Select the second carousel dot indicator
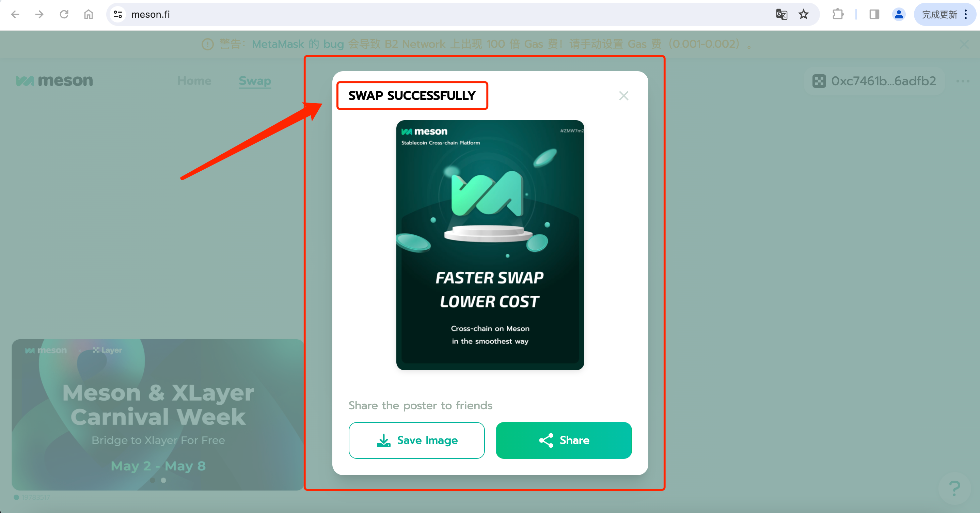The height and width of the screenshot is (513, 980). tap(163, 480)
